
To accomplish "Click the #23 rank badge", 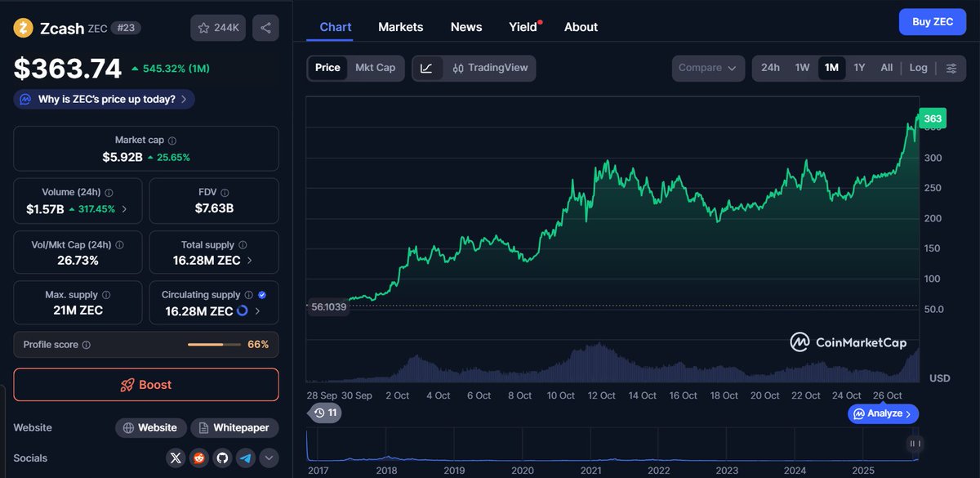I will 127,28.
